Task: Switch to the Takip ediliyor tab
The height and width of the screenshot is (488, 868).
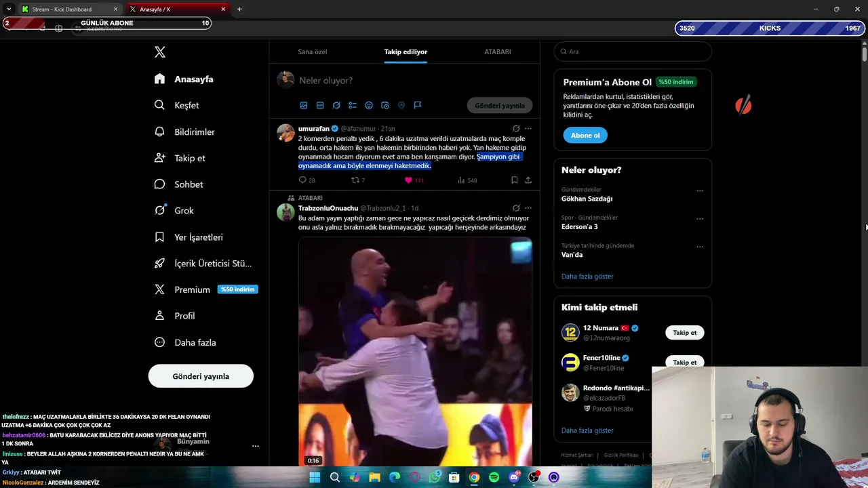Action: pyautogui.click(x=406, y=52)
